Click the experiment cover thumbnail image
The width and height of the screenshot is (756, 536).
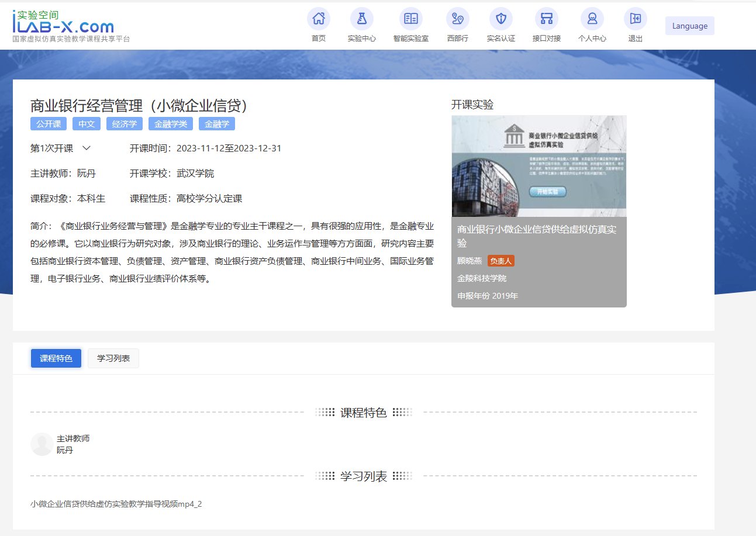click(x=538, y=166)
